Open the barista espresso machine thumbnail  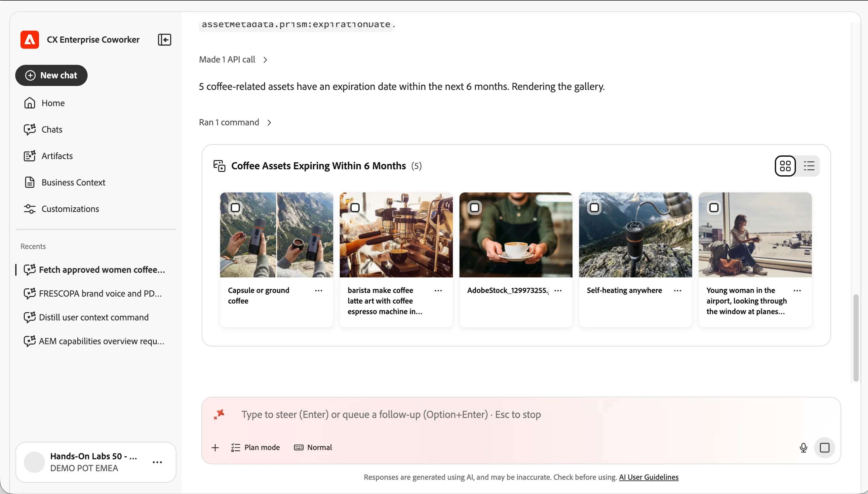(x=396, y=235)
